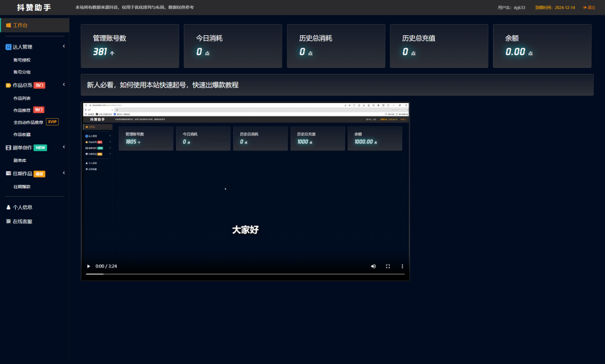Mute the video with speaker icon
This screenshot has height=364, width=605.
pos(373,266)
